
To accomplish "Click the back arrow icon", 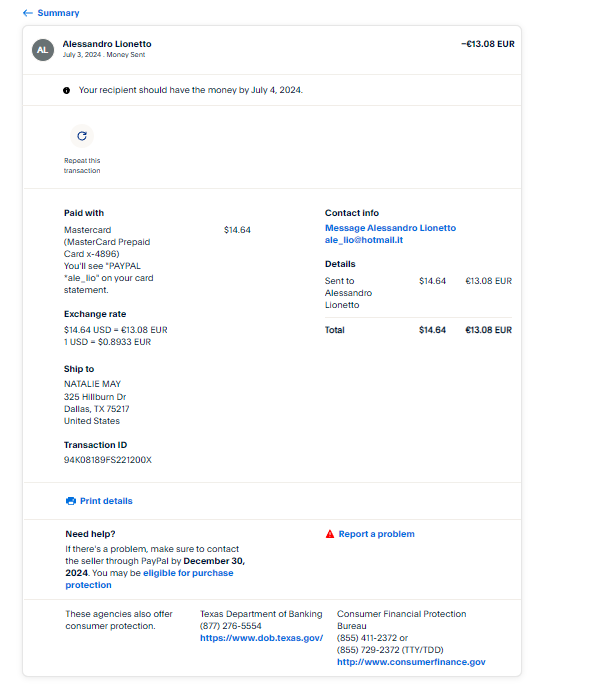I will 28,13.
